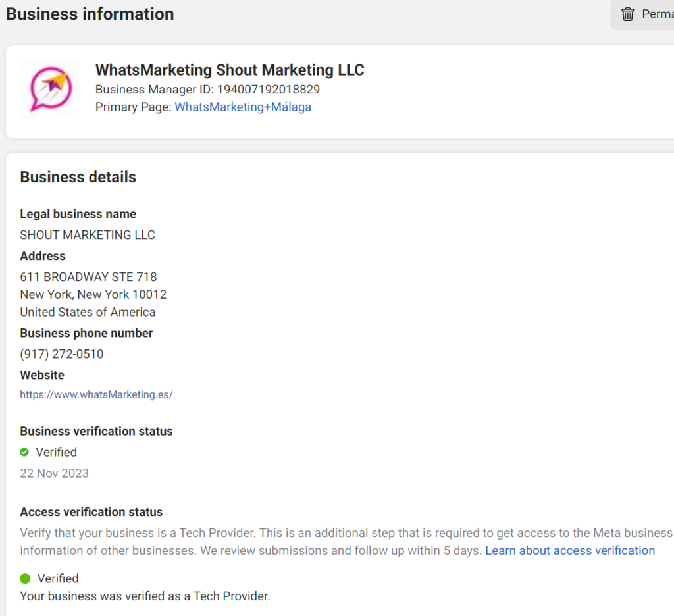Click the Website field label
This screenshot has width=674, height=616.
pos(42,375)
